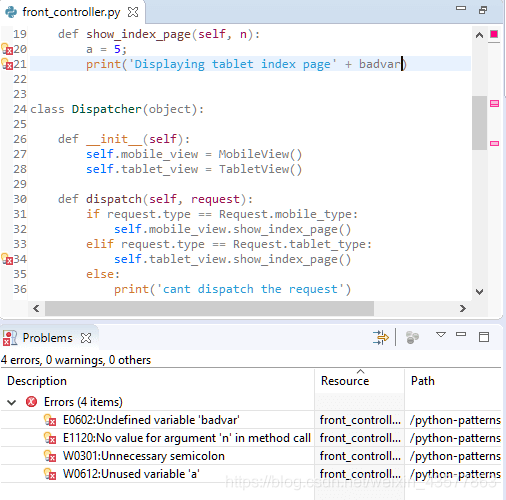Minimize the Problems view
The width and height of the screenshot is (506, 500).
[461, 334]
